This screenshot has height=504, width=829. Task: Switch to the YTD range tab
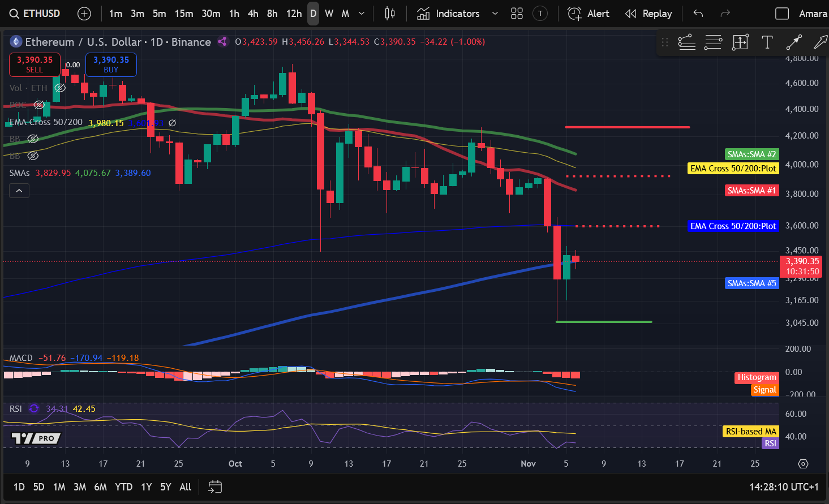[123, 486]
